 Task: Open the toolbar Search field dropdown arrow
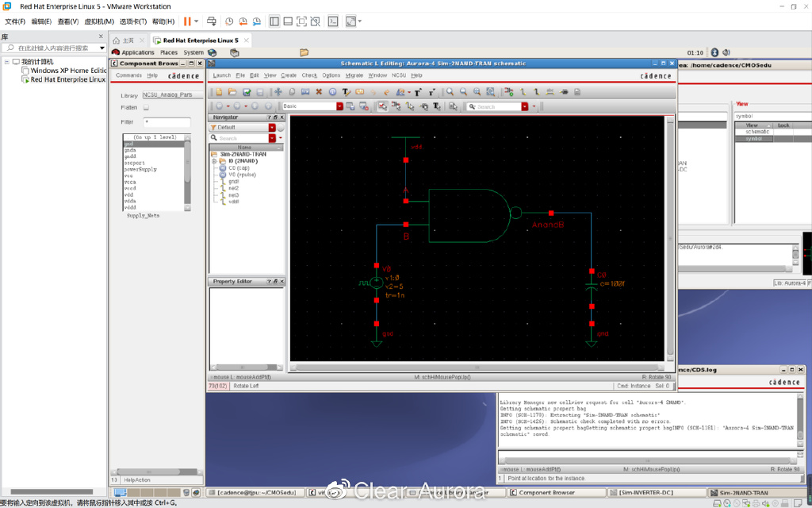[x=525, y=106]
